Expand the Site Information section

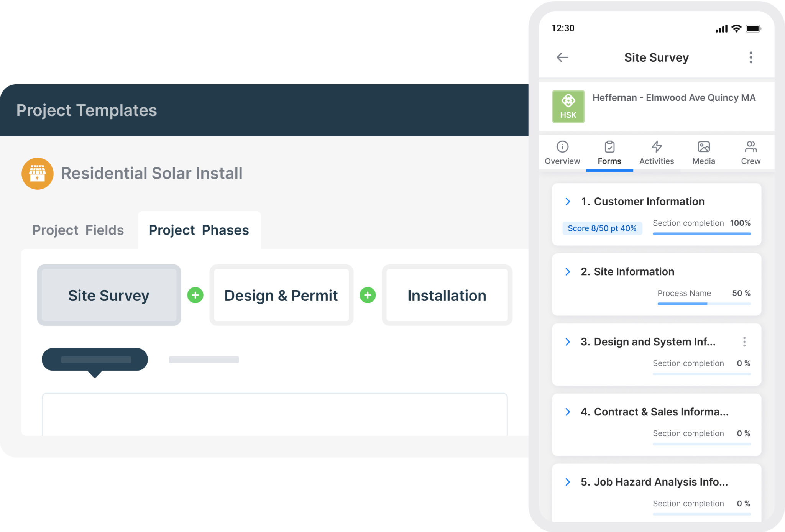point(568,272)
